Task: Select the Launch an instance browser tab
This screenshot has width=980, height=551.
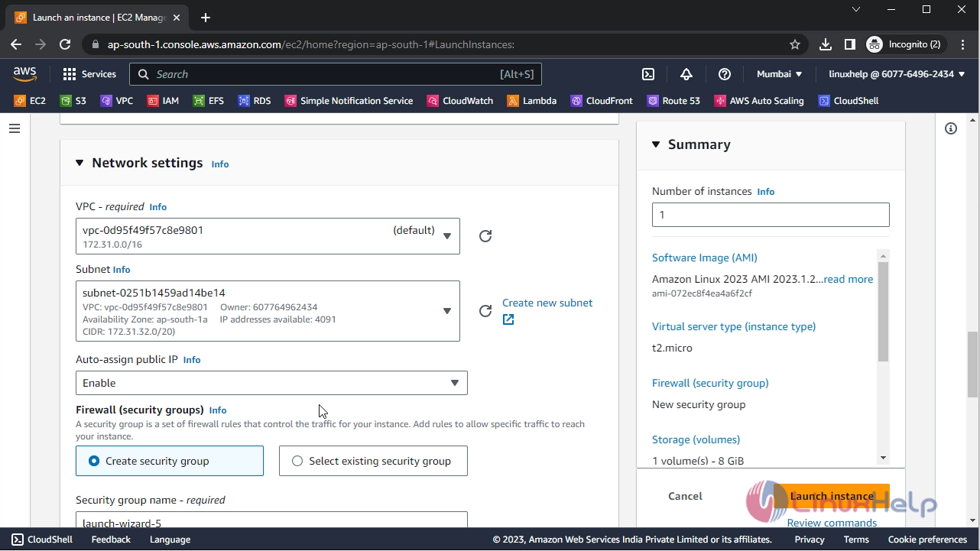Action: point(98,18)
